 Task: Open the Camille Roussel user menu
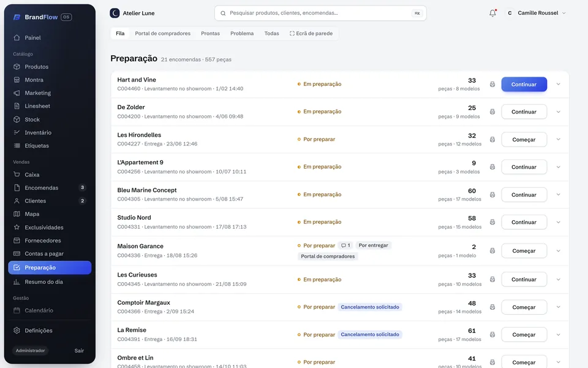(x=535, y=13)
